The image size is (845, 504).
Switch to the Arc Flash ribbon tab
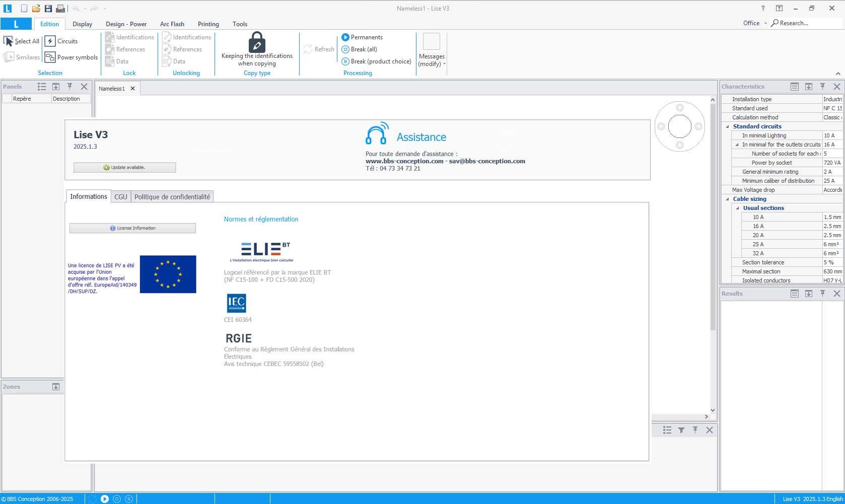tap(172, 24)
